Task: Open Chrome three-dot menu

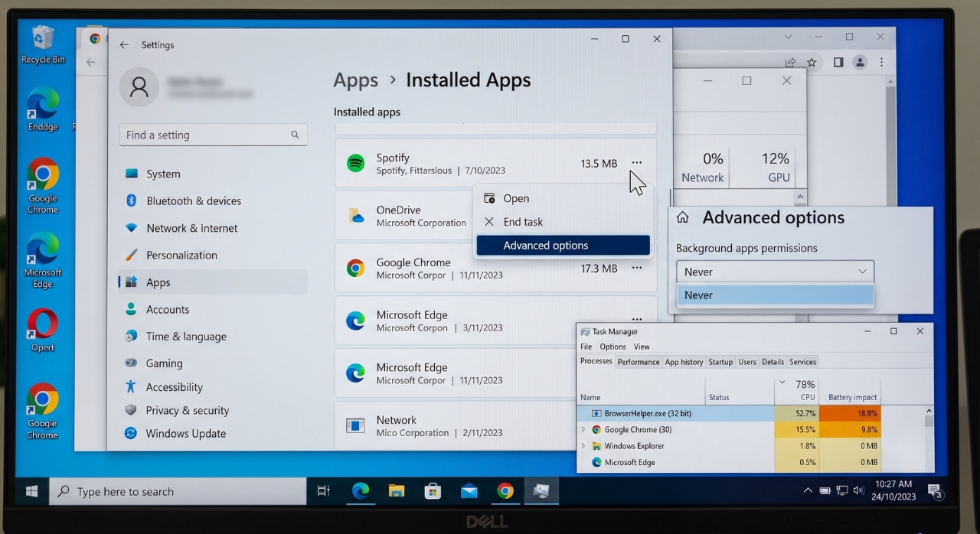Action: pyautogui.click(x=882, y=62)
